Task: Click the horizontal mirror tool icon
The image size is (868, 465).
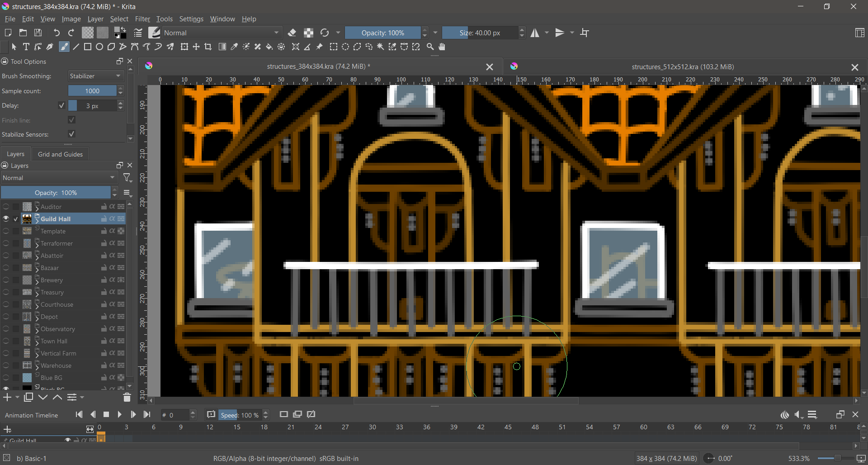Action: [x=535, y=33]
